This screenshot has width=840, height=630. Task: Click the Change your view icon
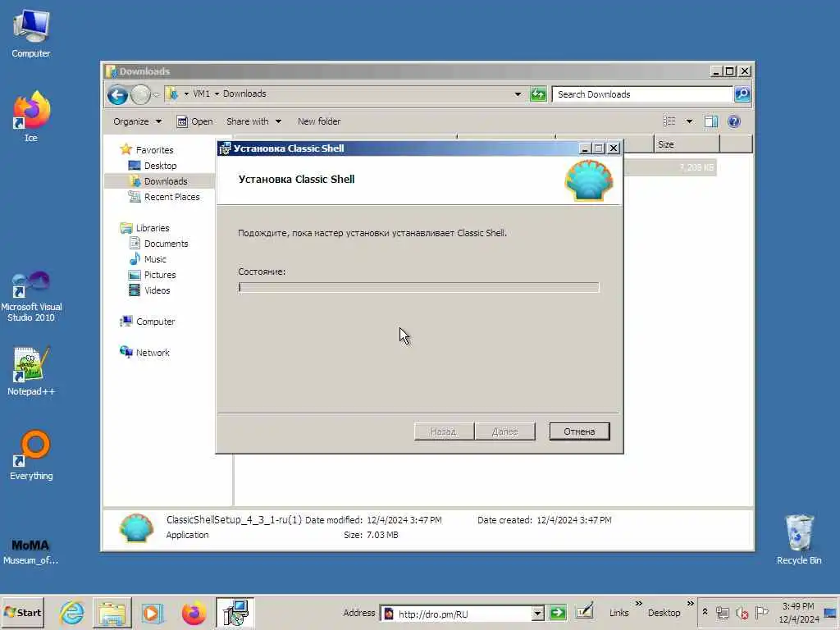pos(669,121)
